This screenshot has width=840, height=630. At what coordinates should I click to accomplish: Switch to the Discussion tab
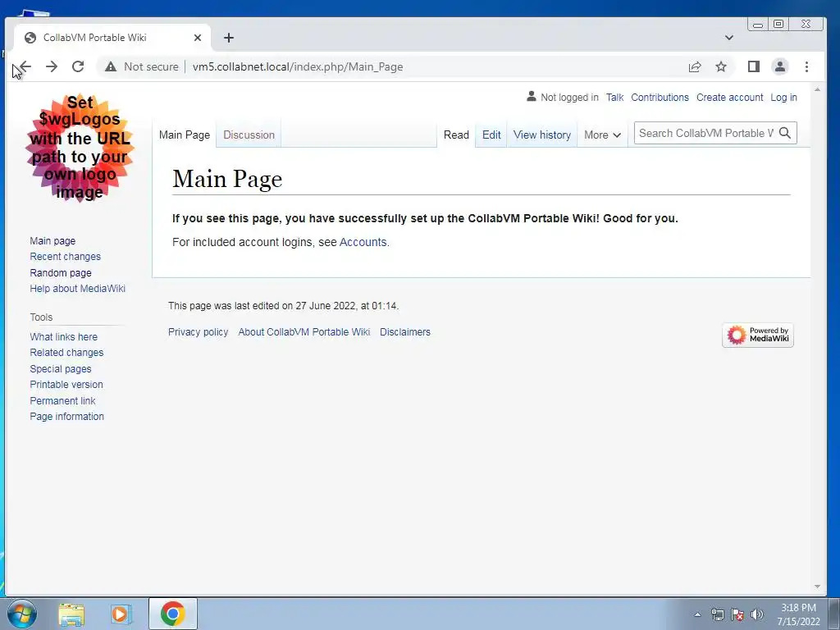(249, 135)
